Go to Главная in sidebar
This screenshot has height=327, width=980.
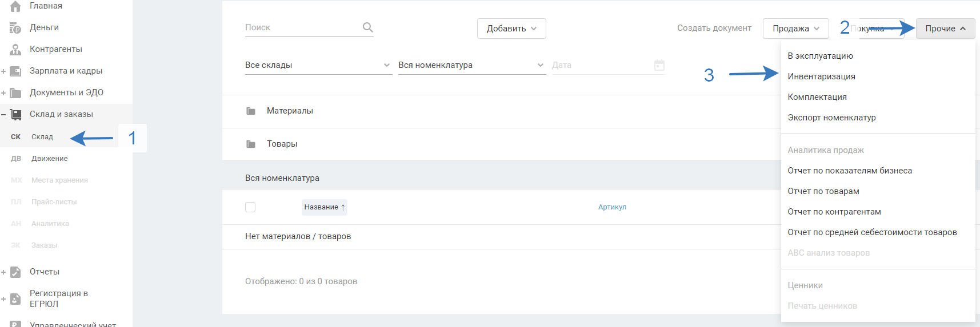[x=46, y=6]
